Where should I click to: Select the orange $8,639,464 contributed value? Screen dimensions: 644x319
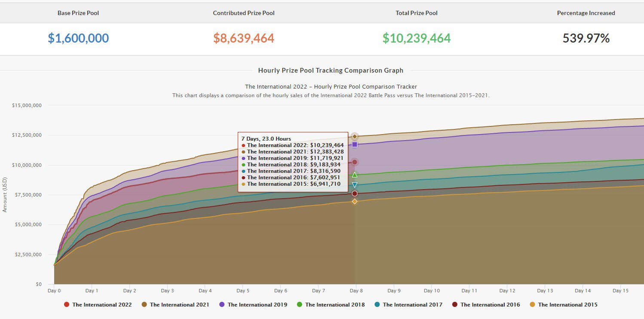click(x=244, y=38)
